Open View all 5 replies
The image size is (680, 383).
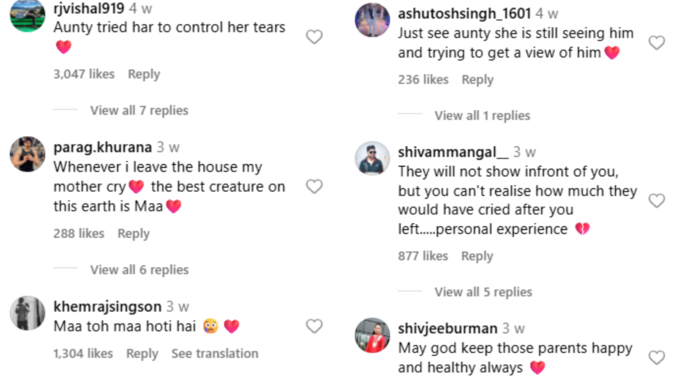pyautogui.click(x=483, y=292)
